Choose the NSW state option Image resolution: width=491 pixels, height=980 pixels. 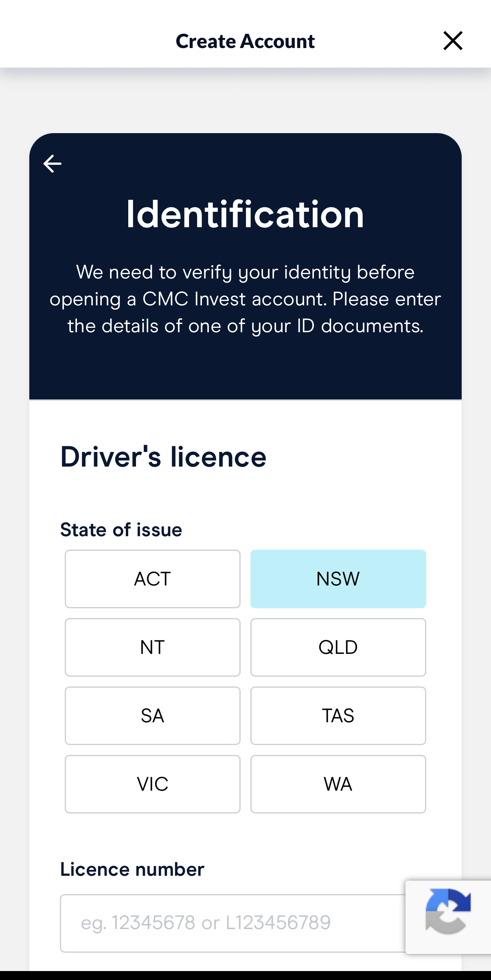338,579
